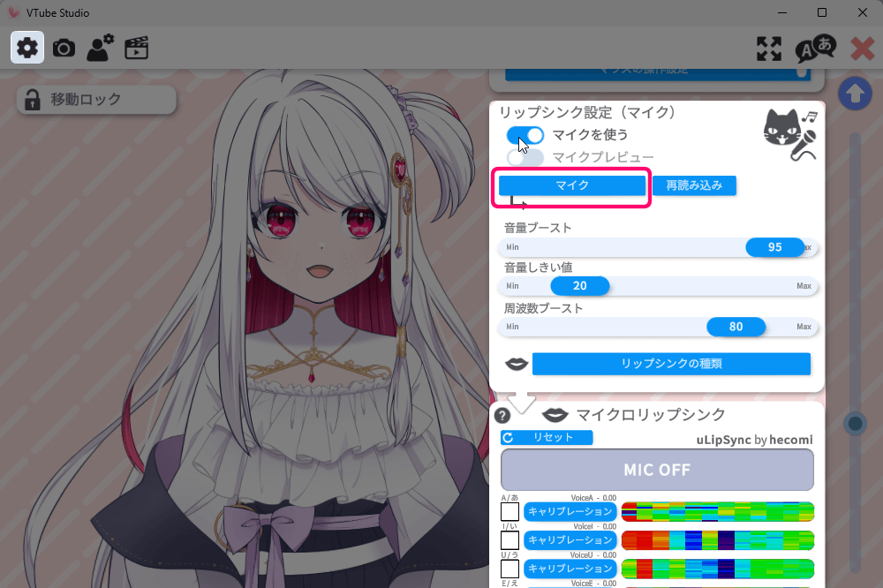The height and width of the screenshot is (588, 883).
Task: Click the red X close-menu icon
Action: tap(862, 49)
